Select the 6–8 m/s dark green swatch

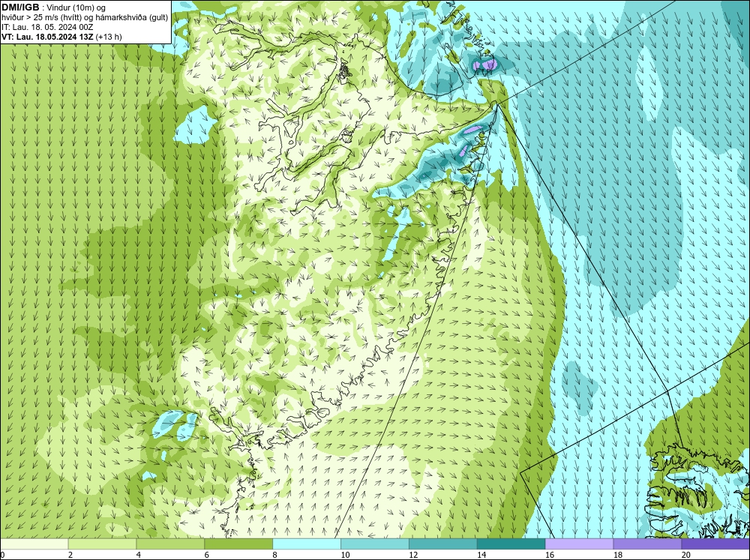(x=238, y=544)
